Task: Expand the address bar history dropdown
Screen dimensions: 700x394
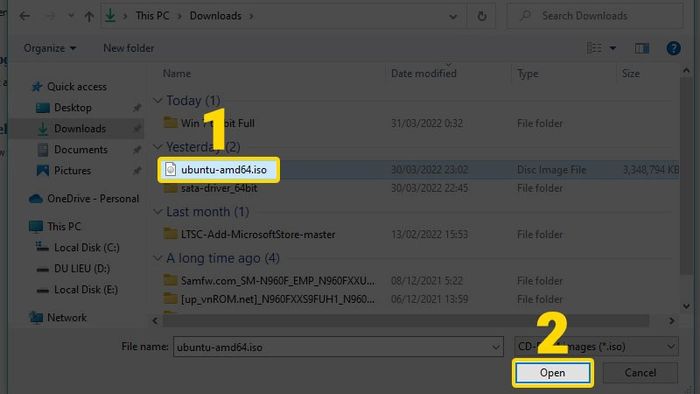Action: click(x=453, y=17)
